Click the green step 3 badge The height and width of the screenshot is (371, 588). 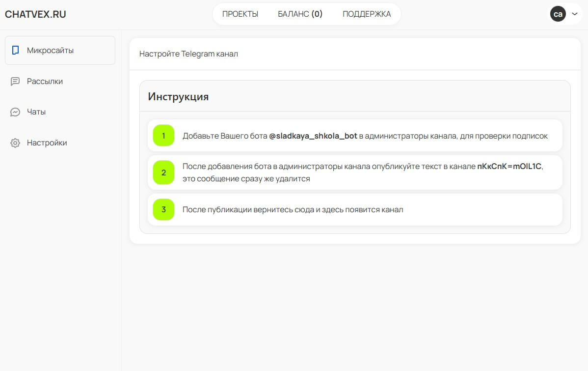point(163,209)
